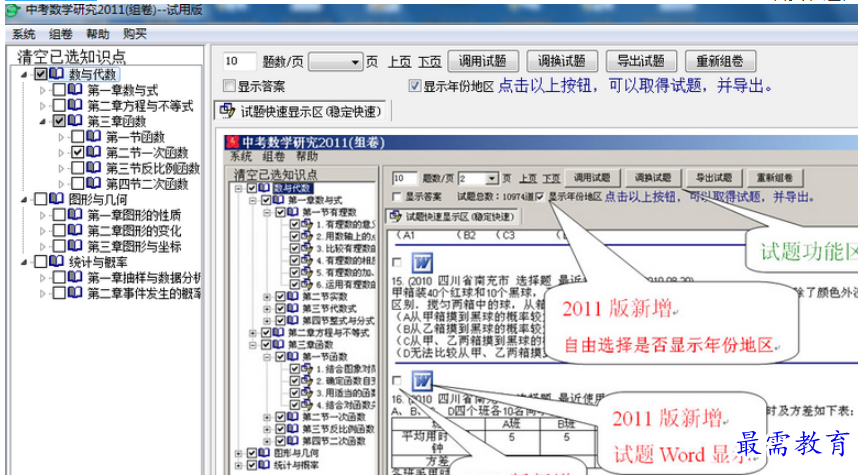Check the 图形与几何 checkbox

tap(40, 199)
